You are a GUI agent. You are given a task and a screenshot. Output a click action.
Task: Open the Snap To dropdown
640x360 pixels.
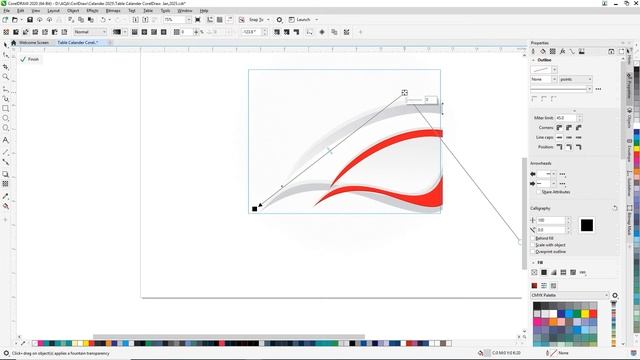[268, 20]
